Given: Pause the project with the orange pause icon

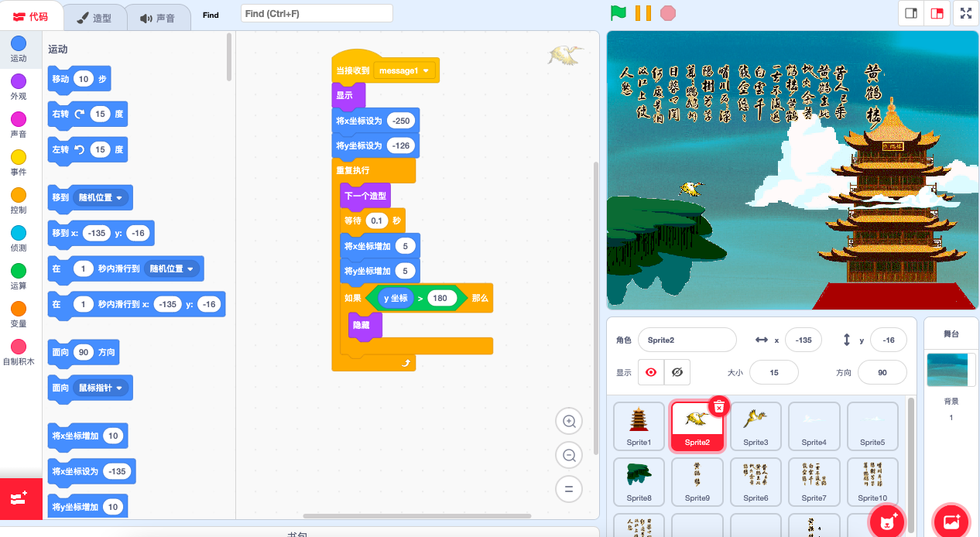Looking at the screenshot, I should click(x=642, y=13).
